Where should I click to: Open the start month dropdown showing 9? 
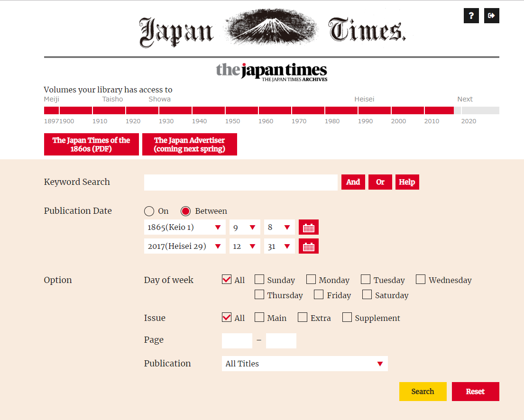245,227
